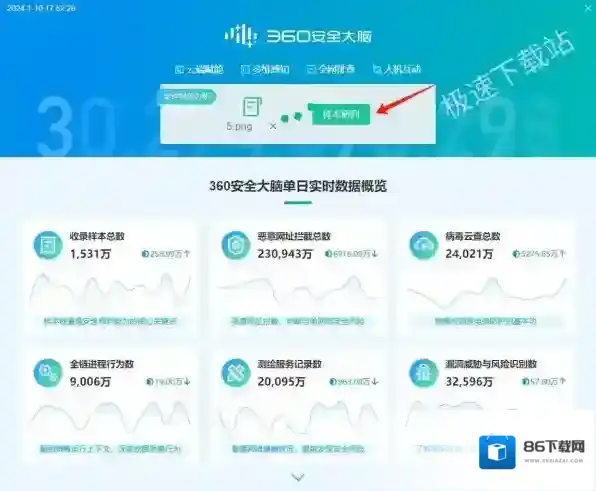Click the 收录样本总数 title

click(97, 236)
